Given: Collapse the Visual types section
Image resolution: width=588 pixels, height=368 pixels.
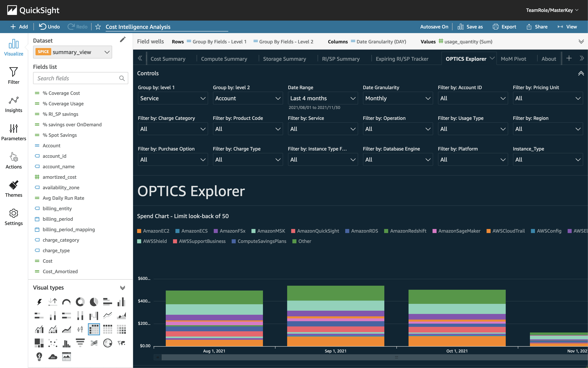Looking at the screenshot, I should coord(123,288).
